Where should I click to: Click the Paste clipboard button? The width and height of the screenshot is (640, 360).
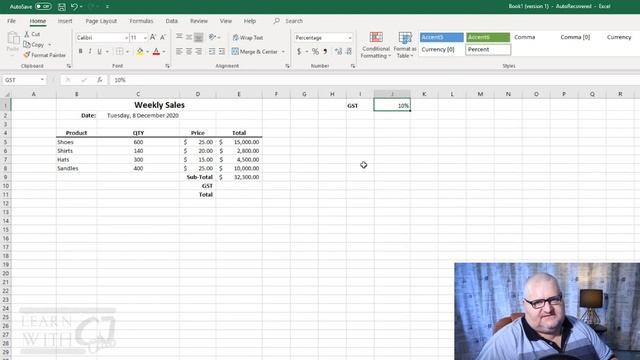[13, 42]
